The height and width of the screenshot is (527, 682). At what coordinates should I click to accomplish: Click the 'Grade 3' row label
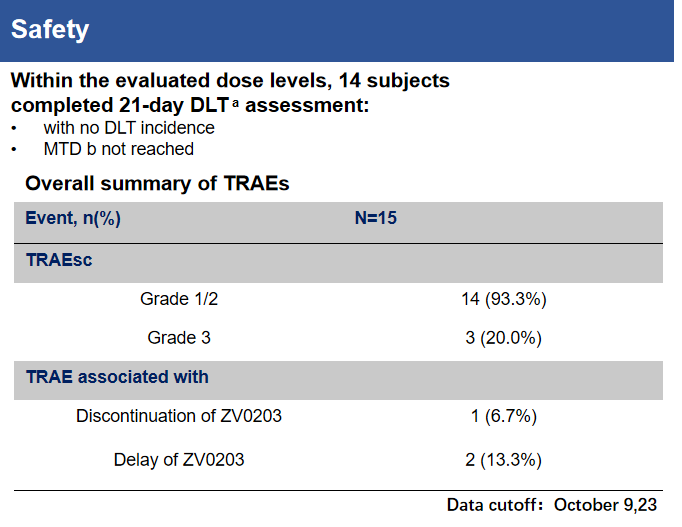pyautogui.click(x=179, y=338)
